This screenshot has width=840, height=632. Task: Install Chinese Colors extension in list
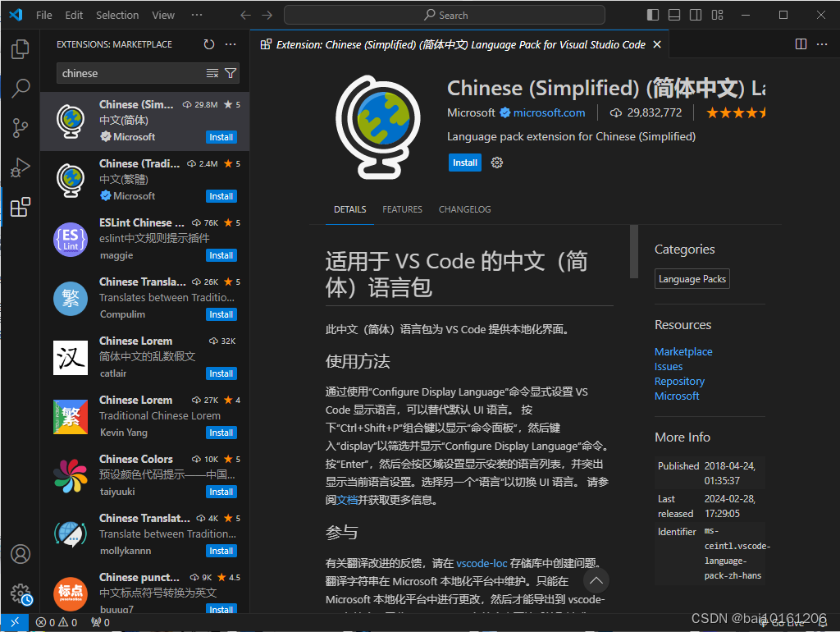221,492
